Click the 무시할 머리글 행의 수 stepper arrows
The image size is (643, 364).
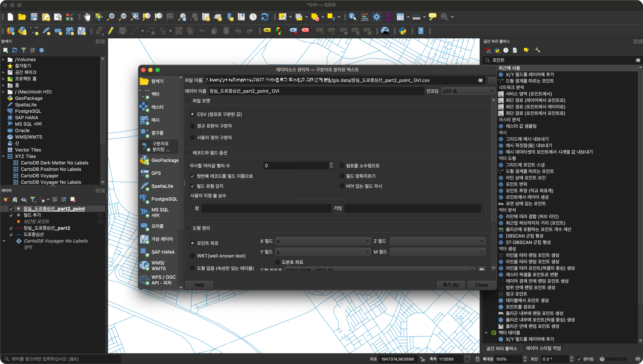coord(331,166)
